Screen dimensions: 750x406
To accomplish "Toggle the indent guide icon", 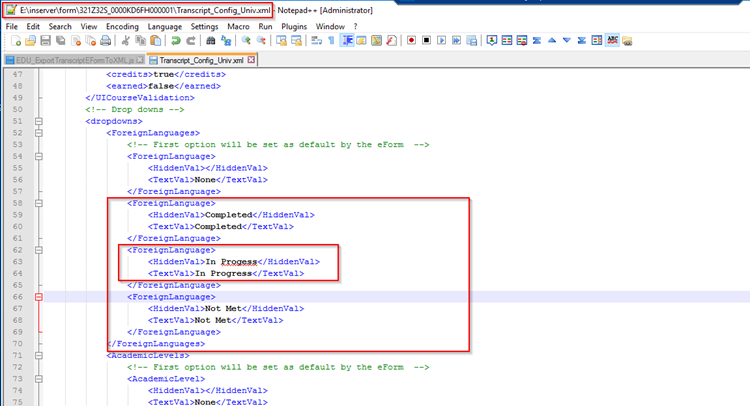I will 347,41.
